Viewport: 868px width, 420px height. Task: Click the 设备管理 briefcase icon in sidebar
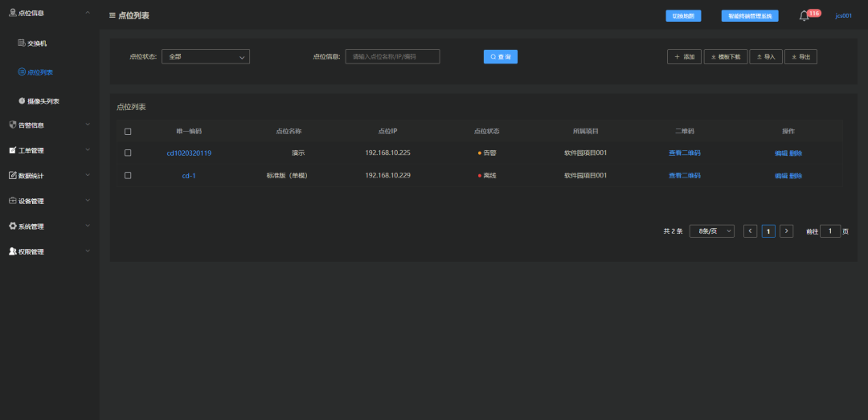[x=13, y=201]
